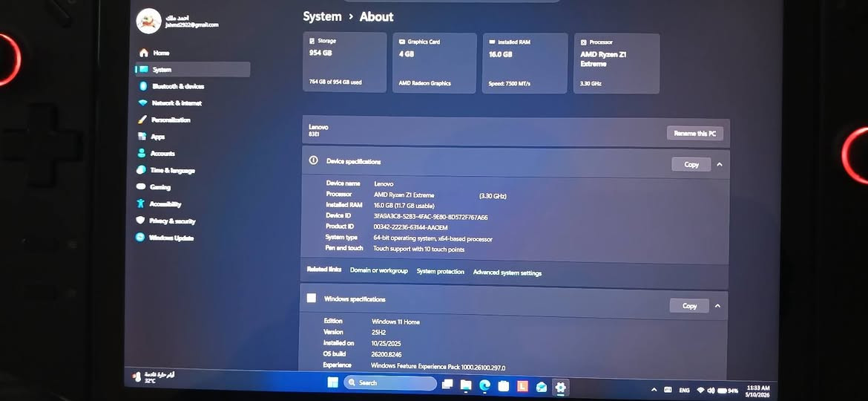
Task: Open the Domain or workgroup link
Action: pos(378,271)
